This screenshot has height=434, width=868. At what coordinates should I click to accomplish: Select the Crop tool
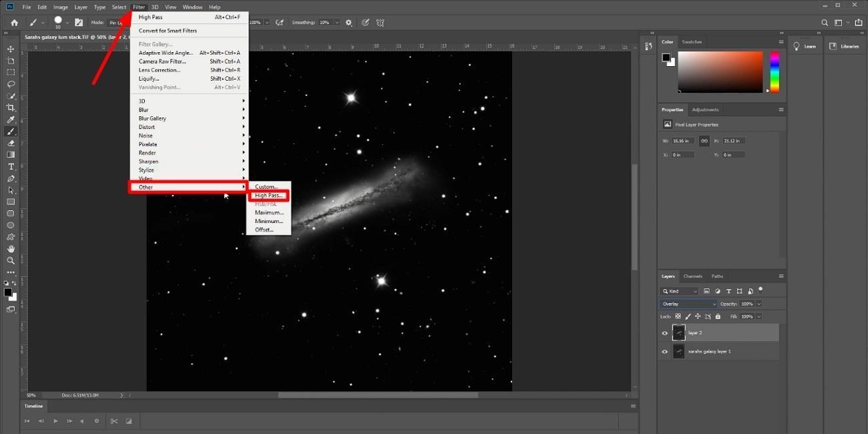point(11,107)
